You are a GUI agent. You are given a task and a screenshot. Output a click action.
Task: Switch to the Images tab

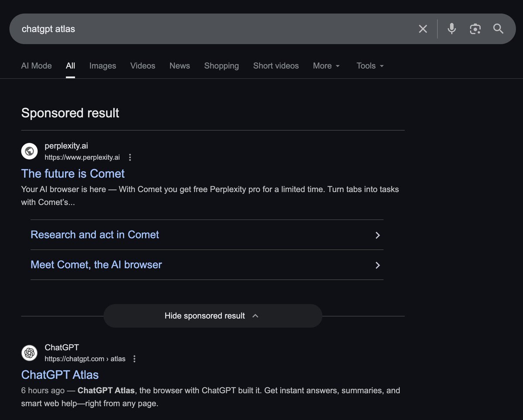pos(103,66)
